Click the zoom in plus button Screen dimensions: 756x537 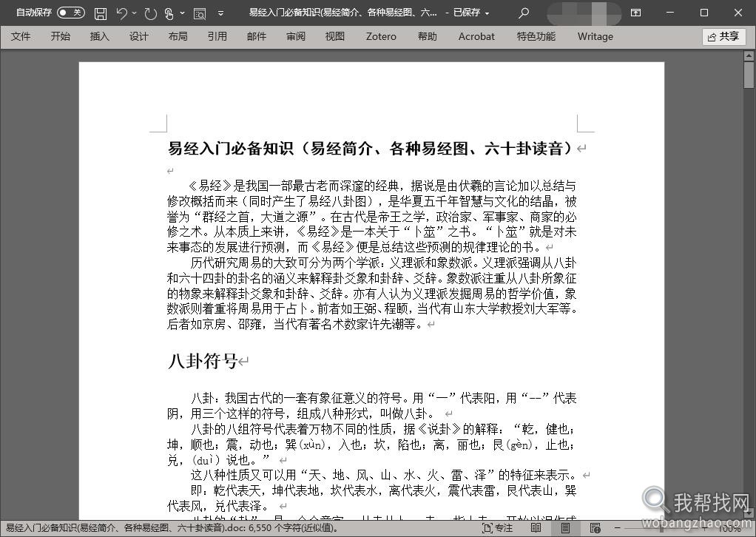(x=704, y=528)
